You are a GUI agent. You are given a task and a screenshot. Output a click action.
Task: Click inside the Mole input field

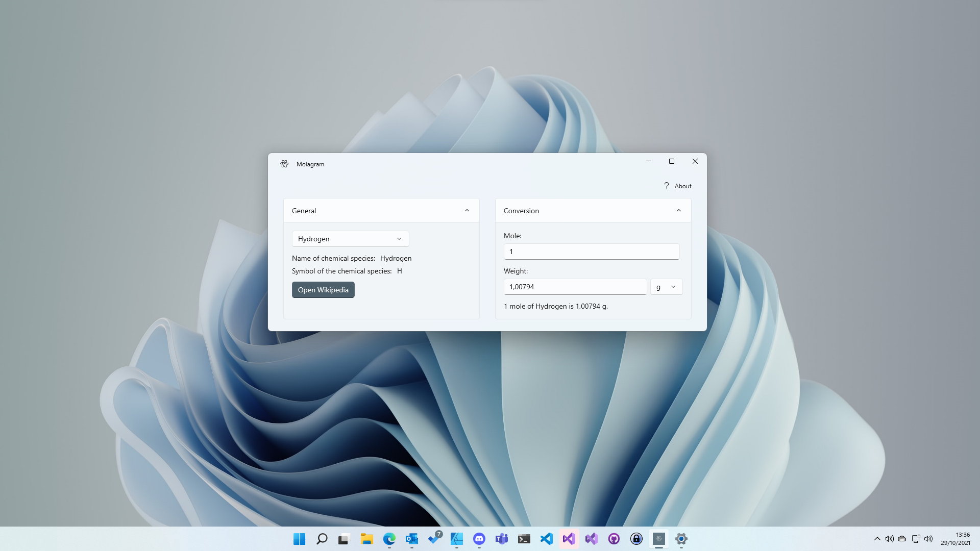coord(591,251)
